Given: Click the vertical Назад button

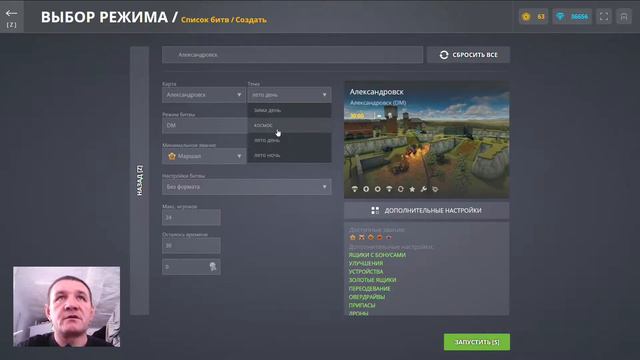Looking at the screenshot, I should [140, 180].
